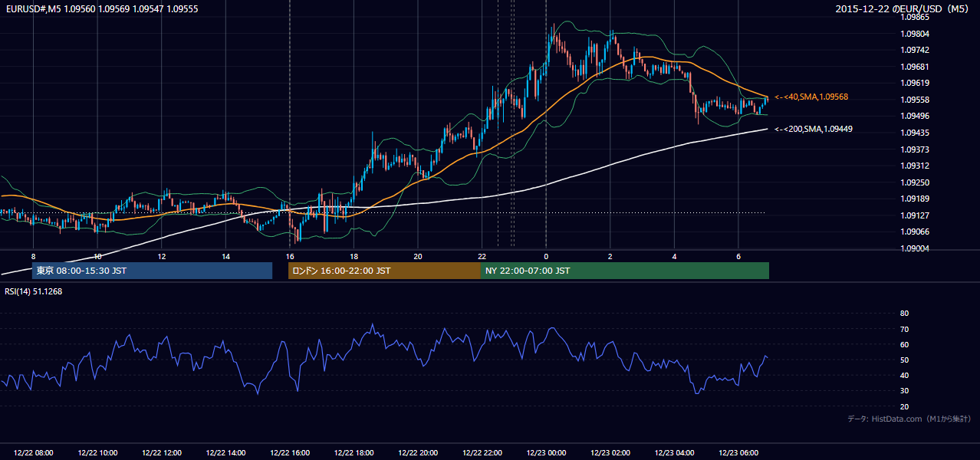Click price axis value 1.09189
This screenshot has width=980, height=460.
coord(916,199)
